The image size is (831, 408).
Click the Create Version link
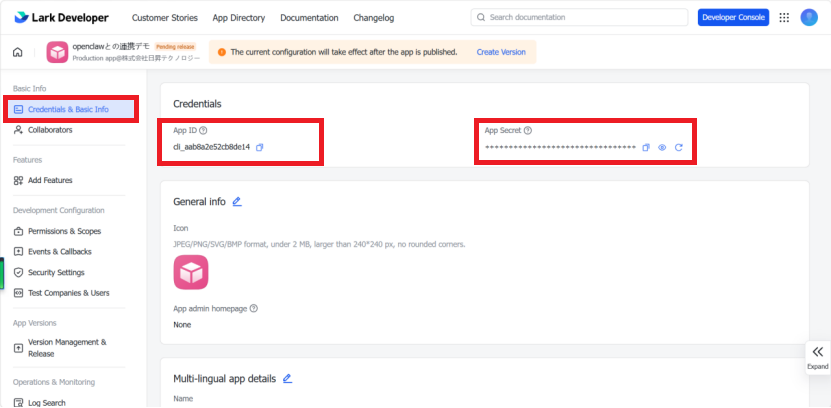(501, 52)
